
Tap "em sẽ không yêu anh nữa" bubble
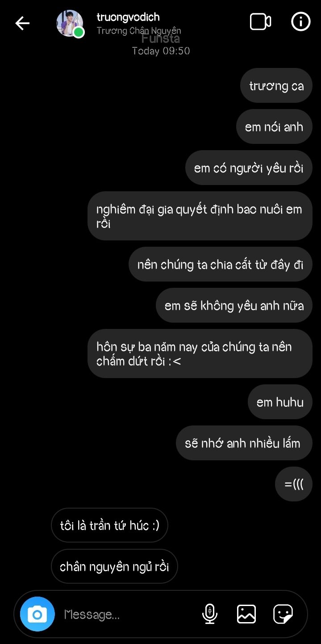(234, 306)
